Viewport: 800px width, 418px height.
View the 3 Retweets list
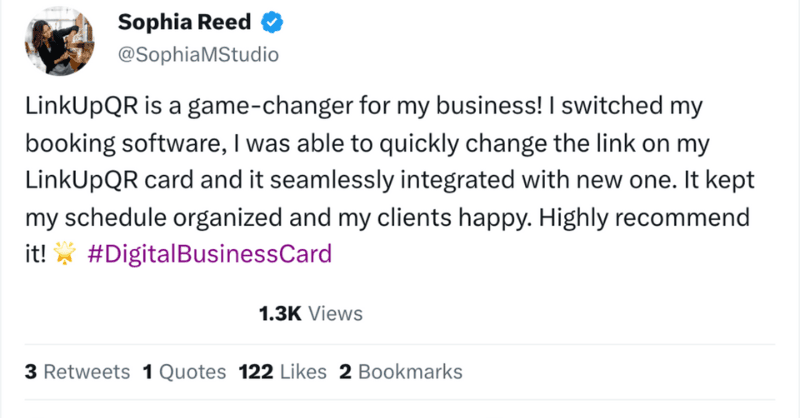77,372
